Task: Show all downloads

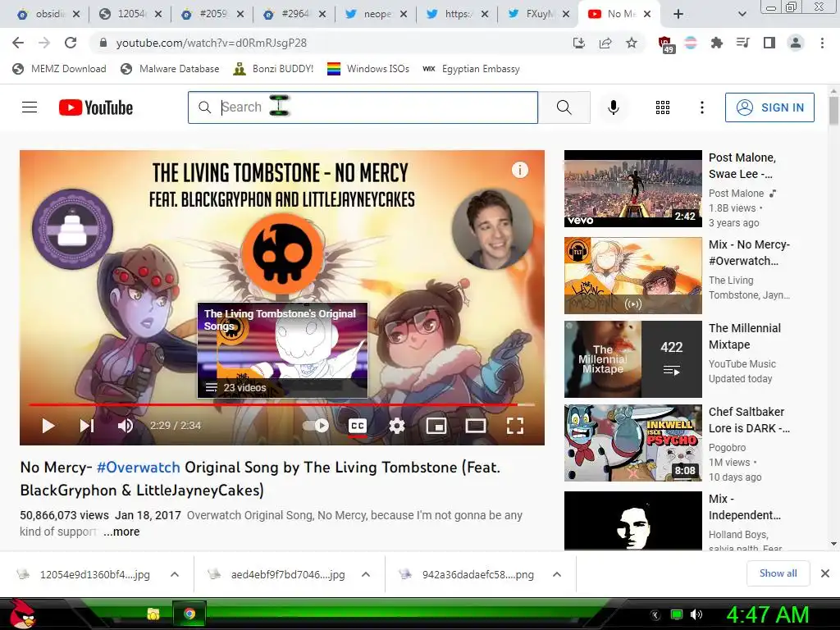Action: pyautogui.click(x=778, y=573)
